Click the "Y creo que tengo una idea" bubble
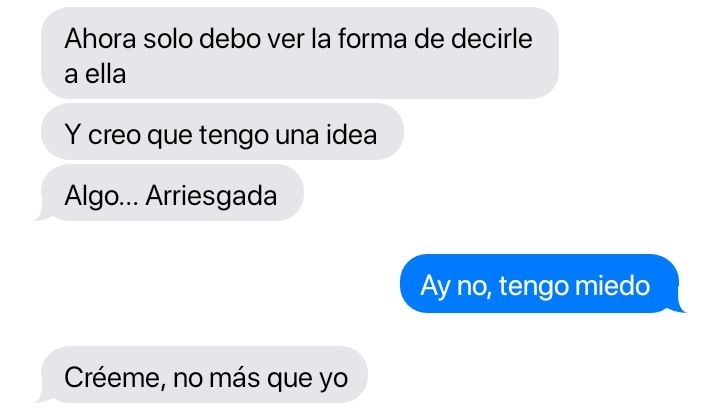The height and width of the screenshot is (412, 720). (x=222, y=132)
